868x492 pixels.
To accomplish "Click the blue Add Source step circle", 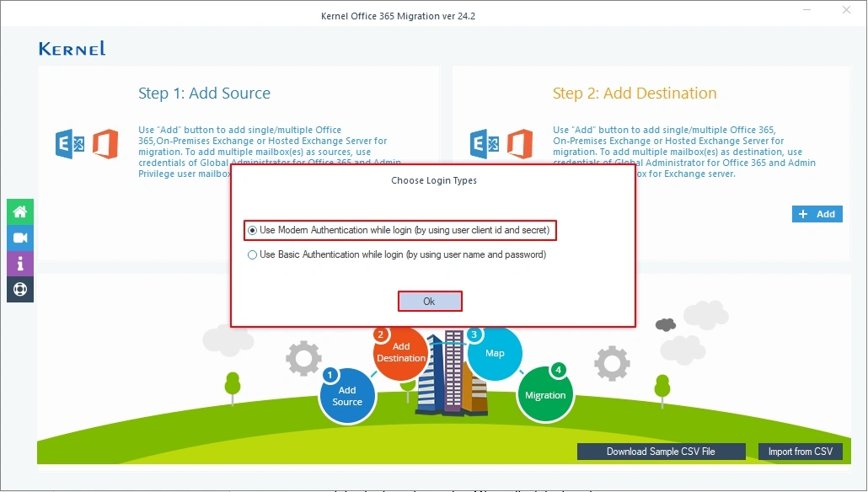I will tap(347, 396).
